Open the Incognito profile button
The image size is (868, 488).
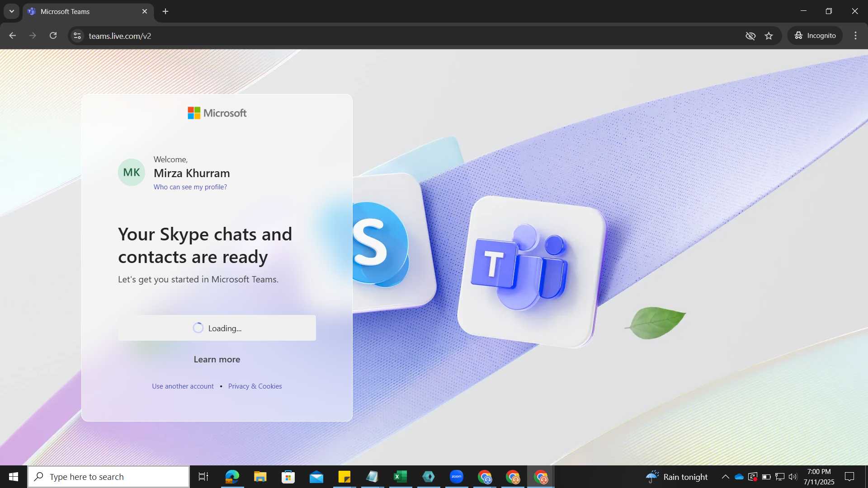[816, 36]
